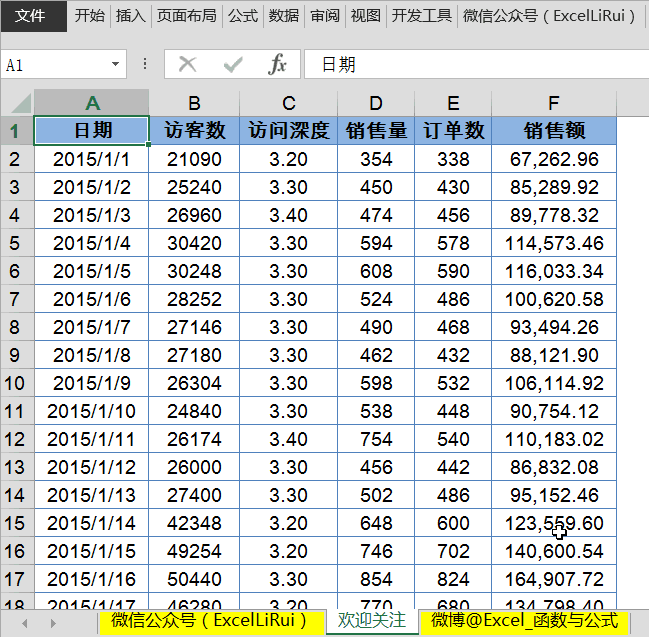649x637 pixels.
Task: Select cell with value 42348
Action: 194,523
